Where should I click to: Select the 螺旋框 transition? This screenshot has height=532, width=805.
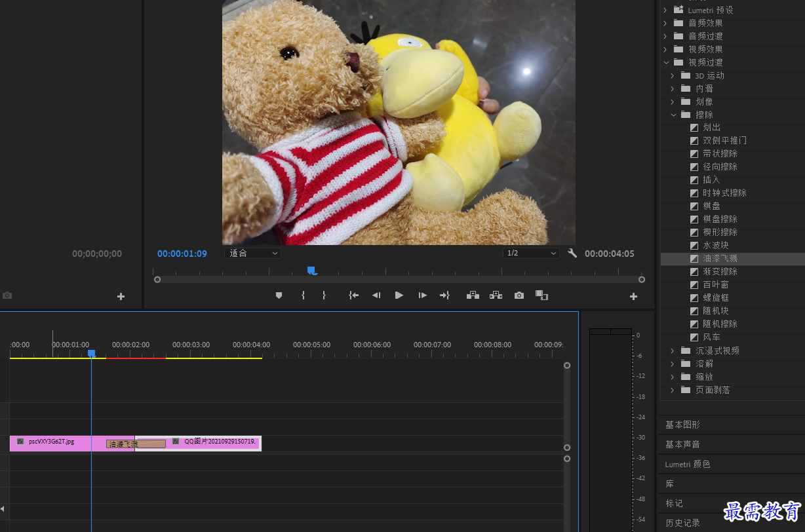716,298
